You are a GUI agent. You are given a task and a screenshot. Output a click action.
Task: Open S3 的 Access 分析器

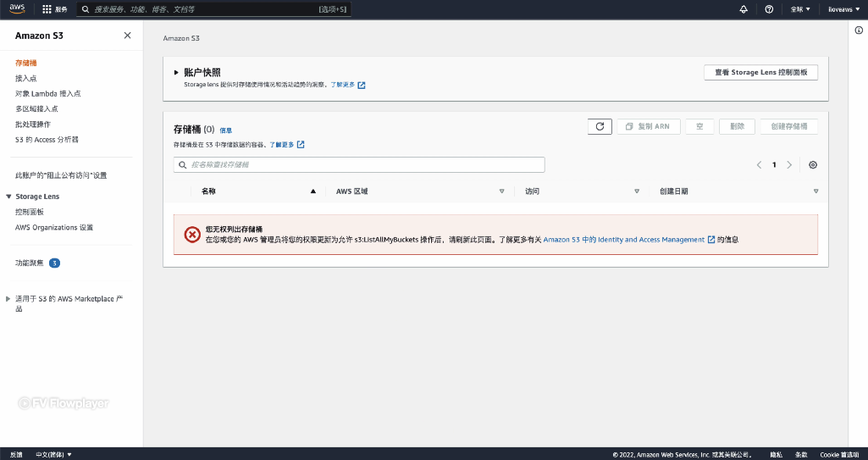pos(47,140)
